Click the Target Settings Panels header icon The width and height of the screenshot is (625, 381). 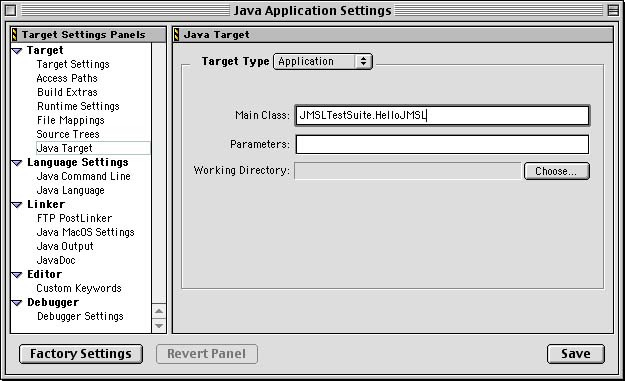[x=15, y=35]
